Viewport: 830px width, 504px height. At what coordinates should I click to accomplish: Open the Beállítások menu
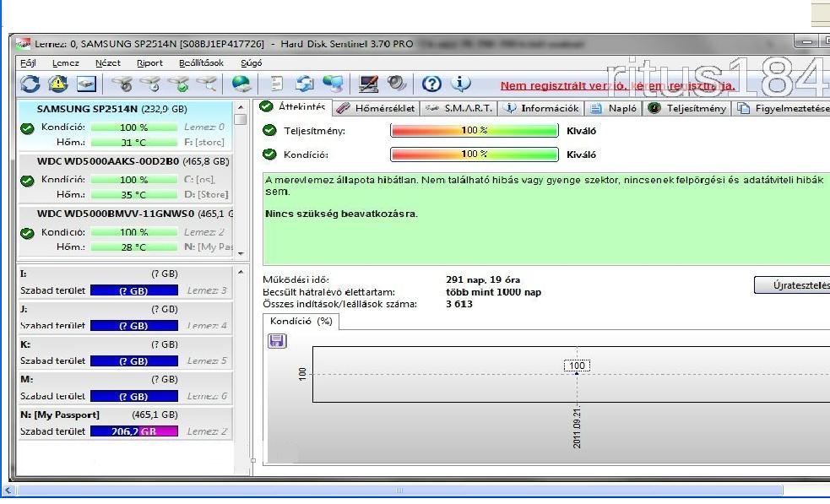pos(201,63)
